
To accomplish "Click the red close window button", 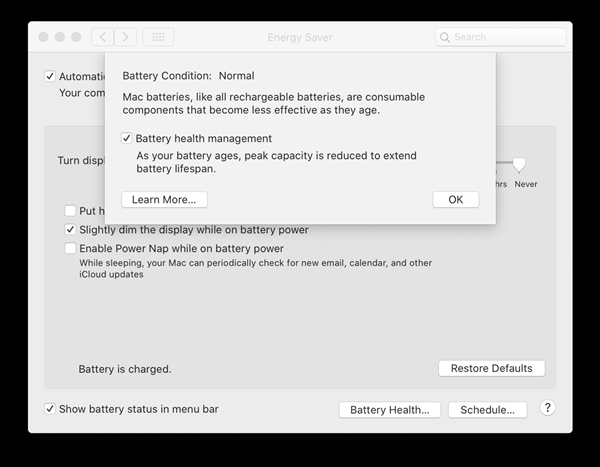I will click(x=44, y=37).
